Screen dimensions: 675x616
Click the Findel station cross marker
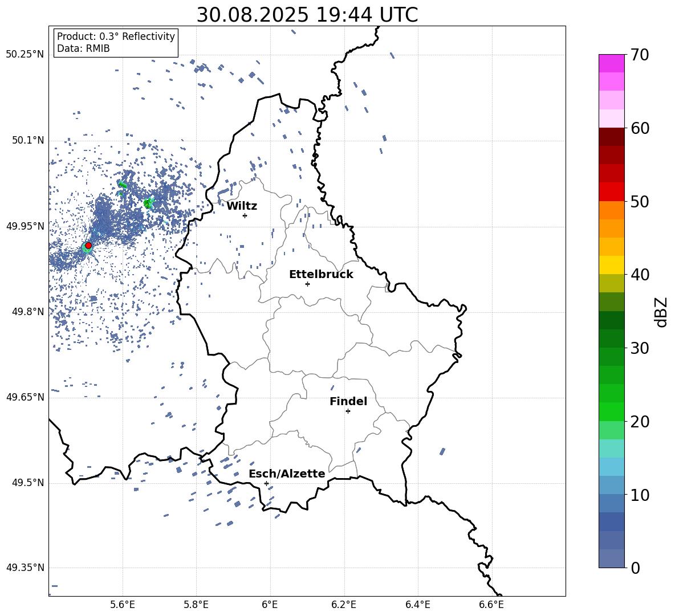click(x=348, y=411)
